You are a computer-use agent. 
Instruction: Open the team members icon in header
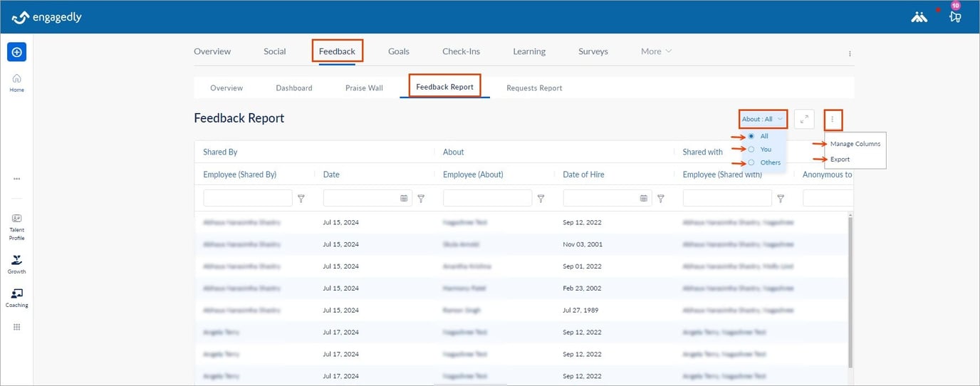(919, 17)
